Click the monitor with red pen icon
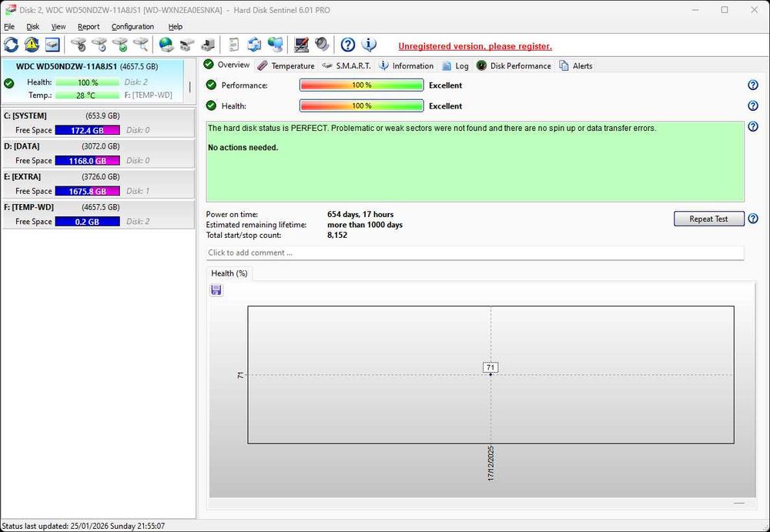Screen dimensions: 770x532 pyautogui.click(x=301, y=45)
